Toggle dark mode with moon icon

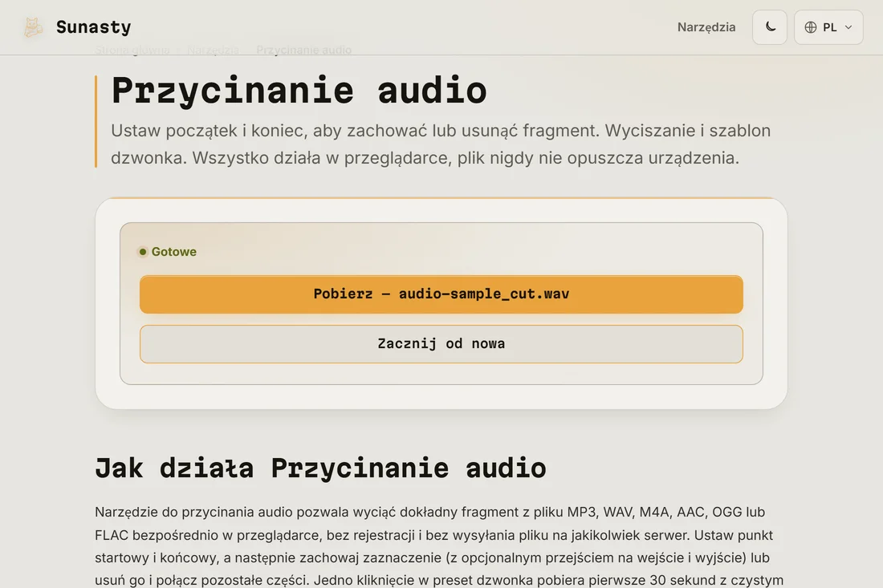[x=770, y=27]
